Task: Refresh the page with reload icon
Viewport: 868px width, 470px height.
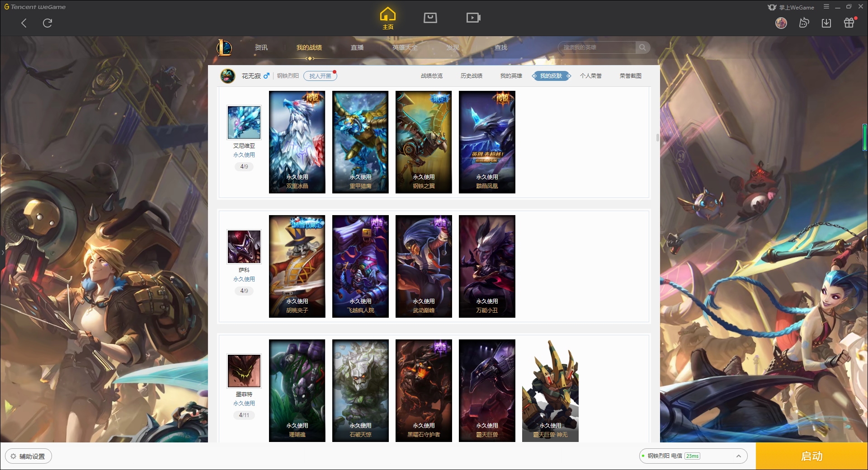Action: (x=47, y=23)
